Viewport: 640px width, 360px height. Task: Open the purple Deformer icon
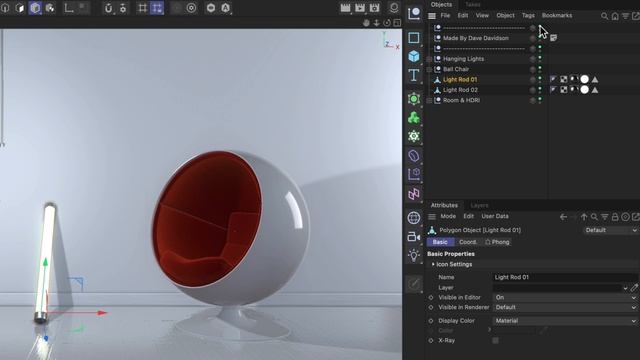click(414, 156)
